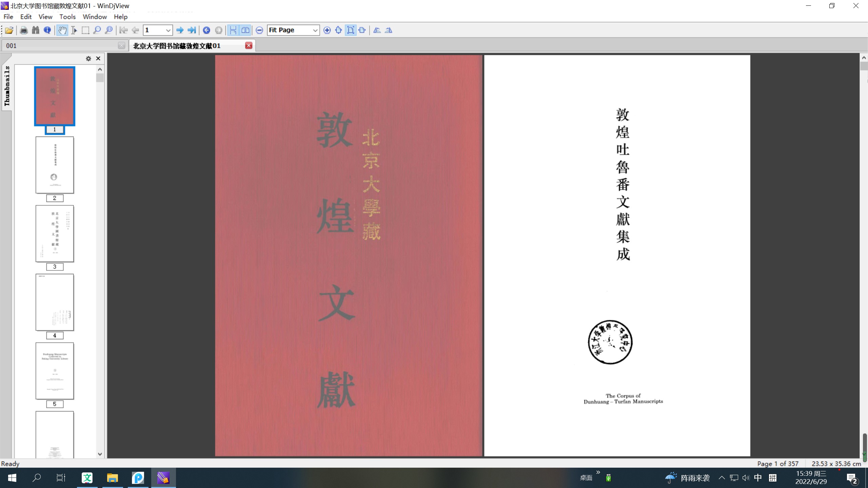Open the File menu
Viewport: 868px width, 488px height.
[8, 17]
